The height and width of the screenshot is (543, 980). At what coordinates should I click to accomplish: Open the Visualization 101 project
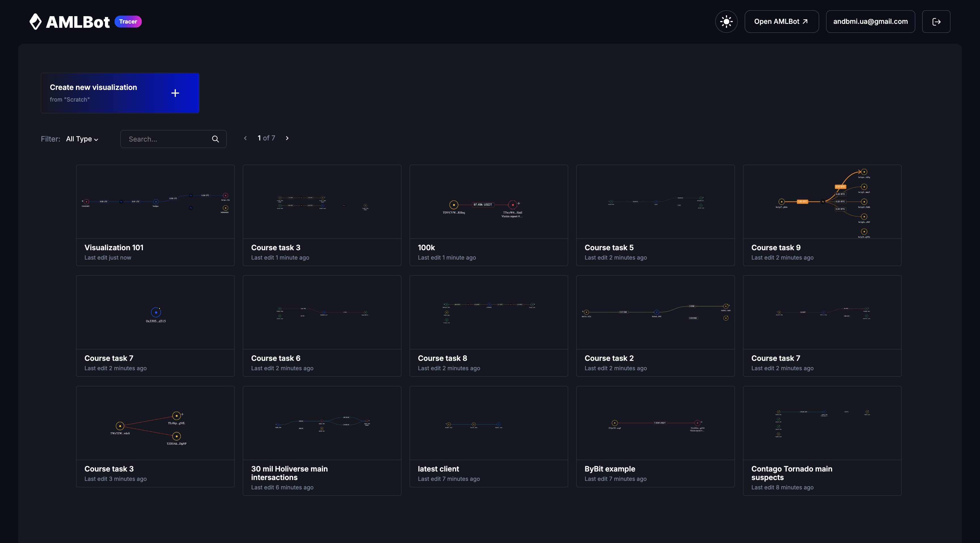coord(155,215)
